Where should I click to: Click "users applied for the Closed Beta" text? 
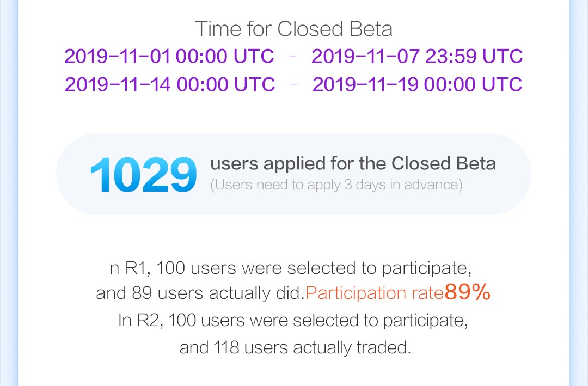tap(353, 163)
